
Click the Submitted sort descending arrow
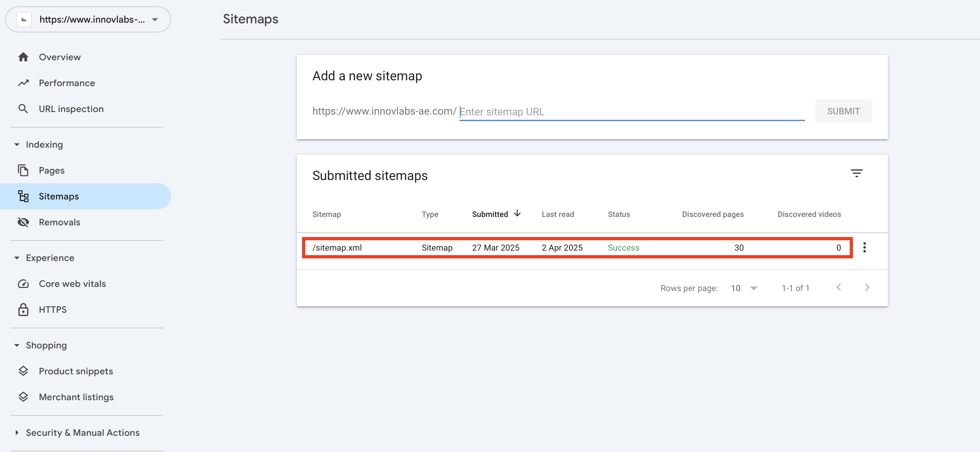pyautogui.click(x=517, y=213)
